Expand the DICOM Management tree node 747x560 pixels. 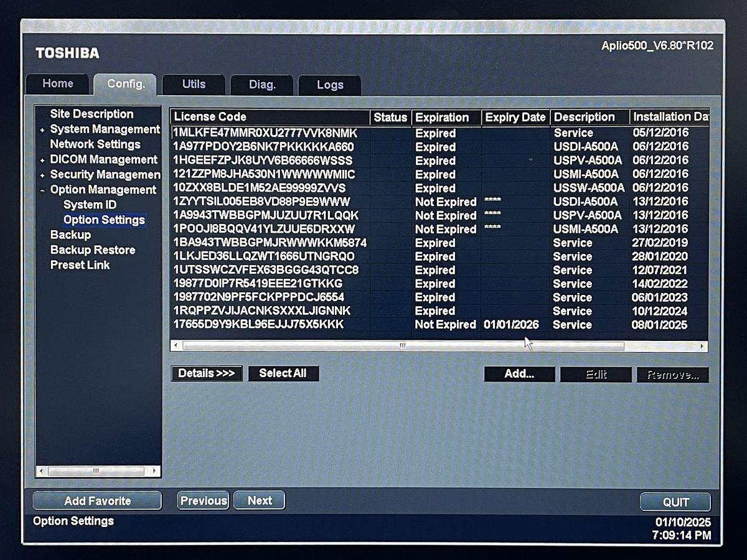[42, 161]
